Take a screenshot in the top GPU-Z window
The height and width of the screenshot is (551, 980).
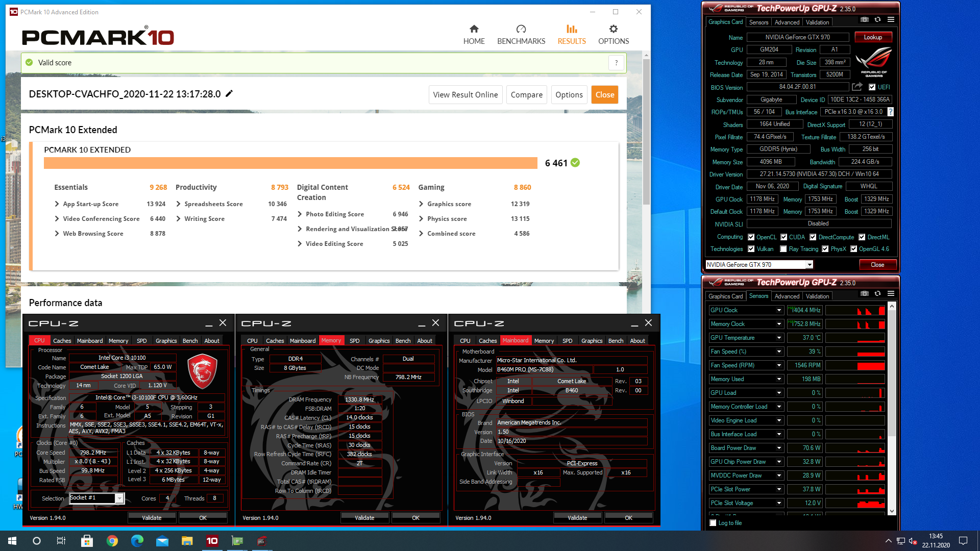click(x=864, y=20)
